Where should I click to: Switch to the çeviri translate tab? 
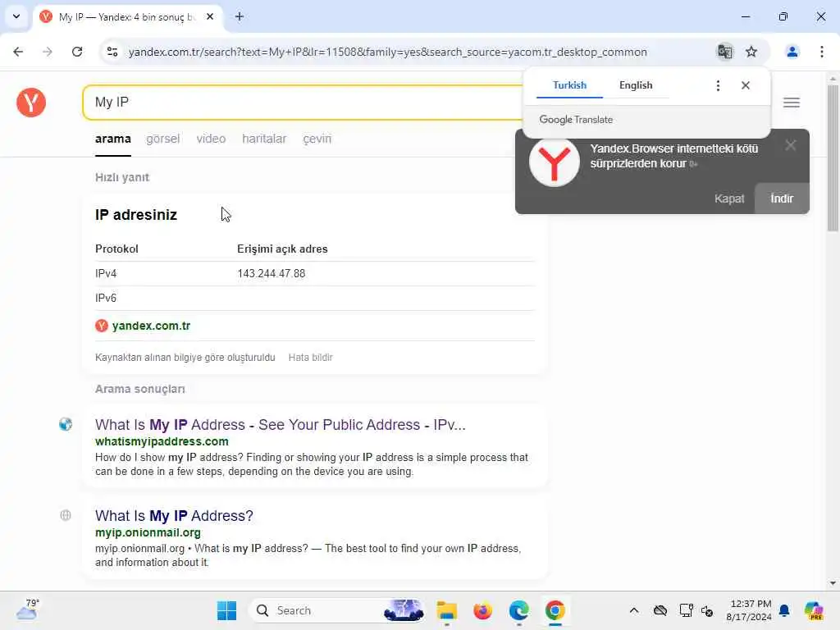(317, 139)
